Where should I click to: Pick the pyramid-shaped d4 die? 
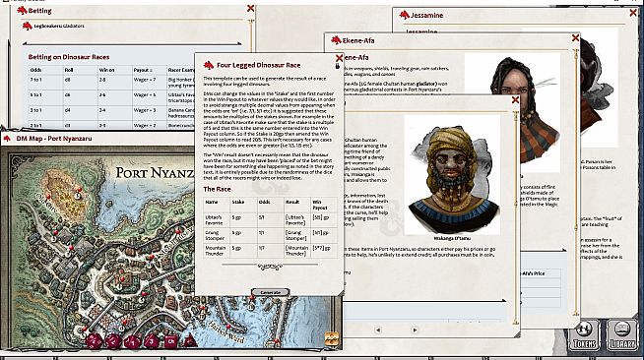[190, 340]
